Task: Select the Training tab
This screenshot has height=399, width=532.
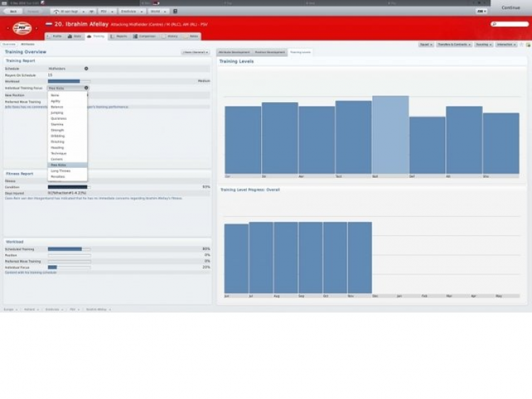Action: pyautogui.click(x=96, y=36)
